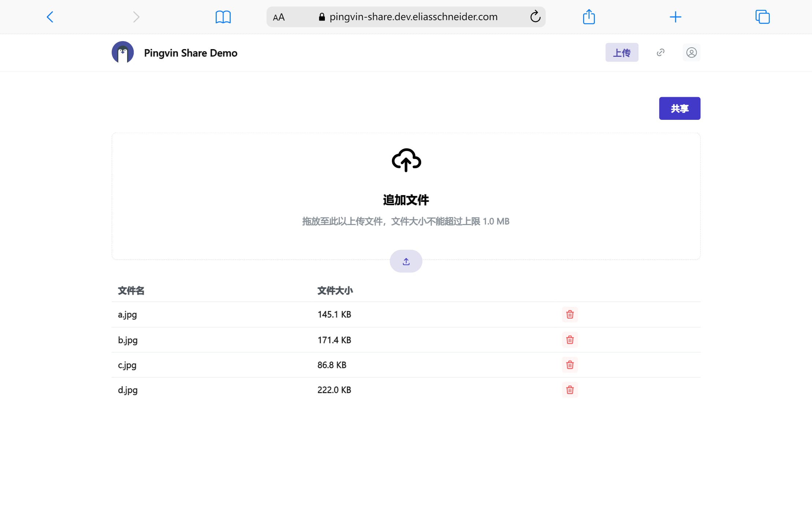Select the d.jpg file name
This screenshot has width=812, height=508.
(128, 390)
